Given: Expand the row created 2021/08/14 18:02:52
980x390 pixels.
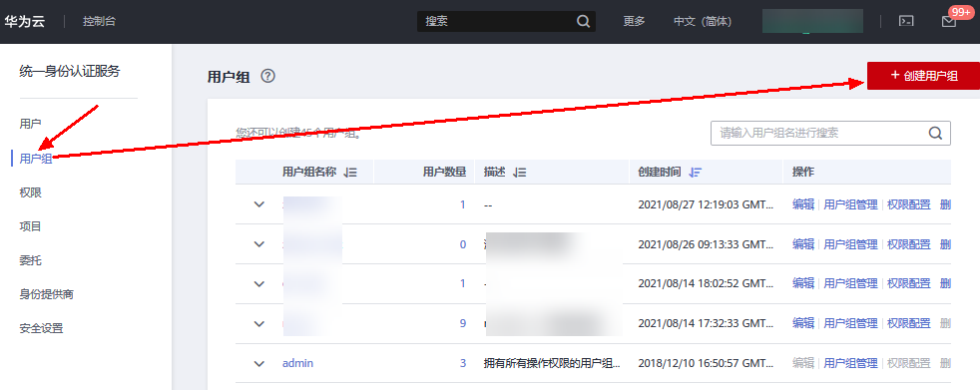Looking at the screenshot, I should (259, 283).
